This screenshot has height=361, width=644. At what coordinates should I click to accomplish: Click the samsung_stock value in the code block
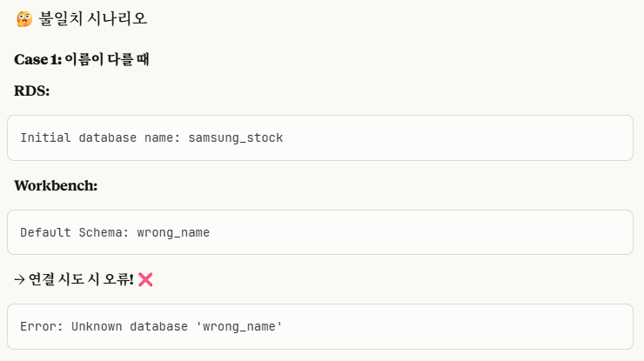pyautogui.click(x=235, y=137)
